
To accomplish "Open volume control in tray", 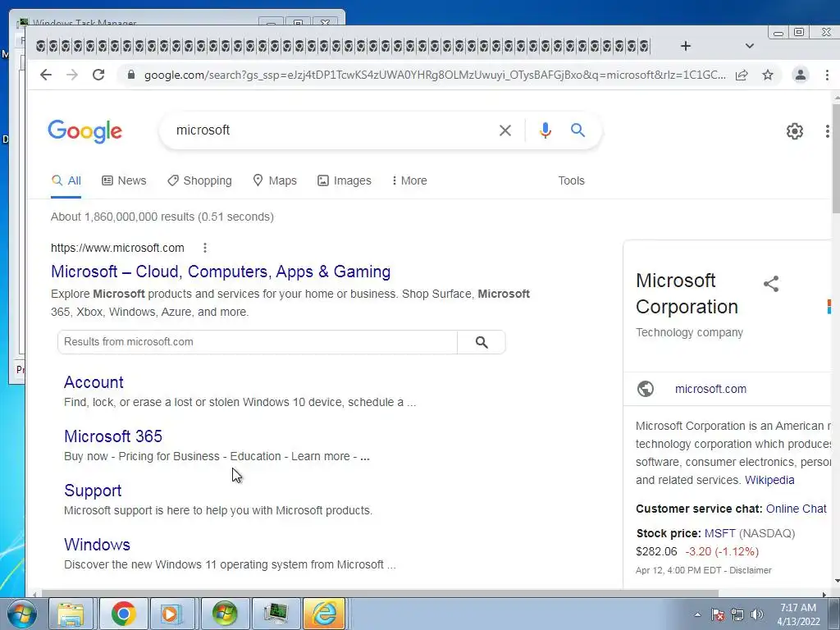I will pos(757,614).
